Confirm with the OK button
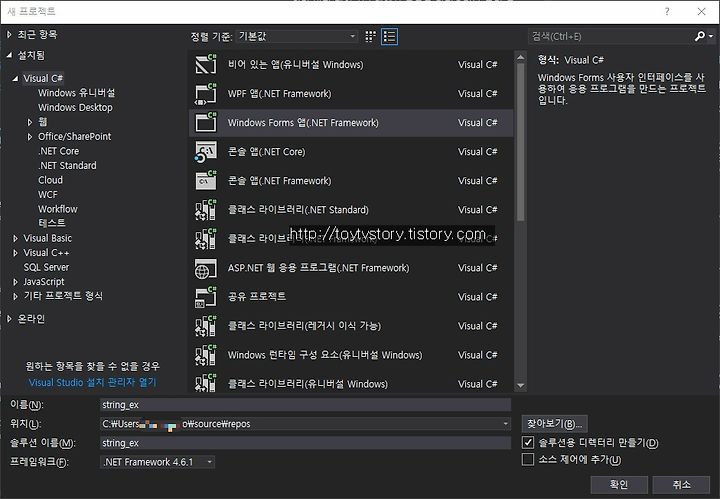The height and width of the screenshot is (499, 720). 619,484
